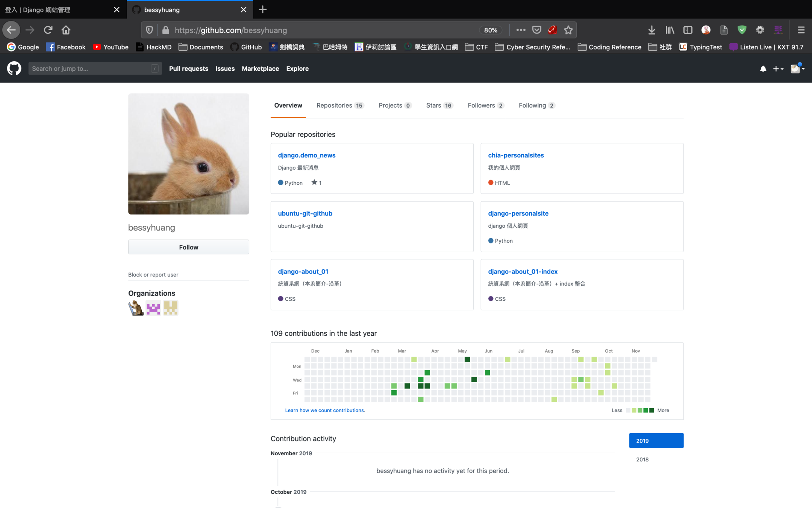Screen dimensions: 812x508
Task: Follow bessyhuang with the Follow button
Action: (188, 247)
